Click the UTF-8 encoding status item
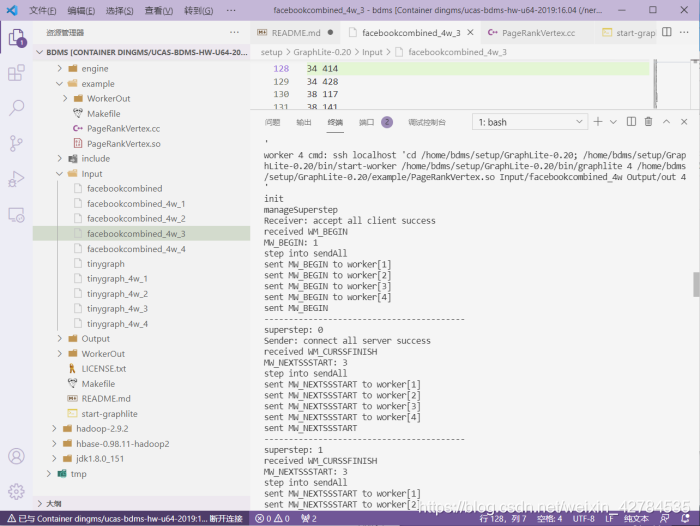 tap(583, 518)
